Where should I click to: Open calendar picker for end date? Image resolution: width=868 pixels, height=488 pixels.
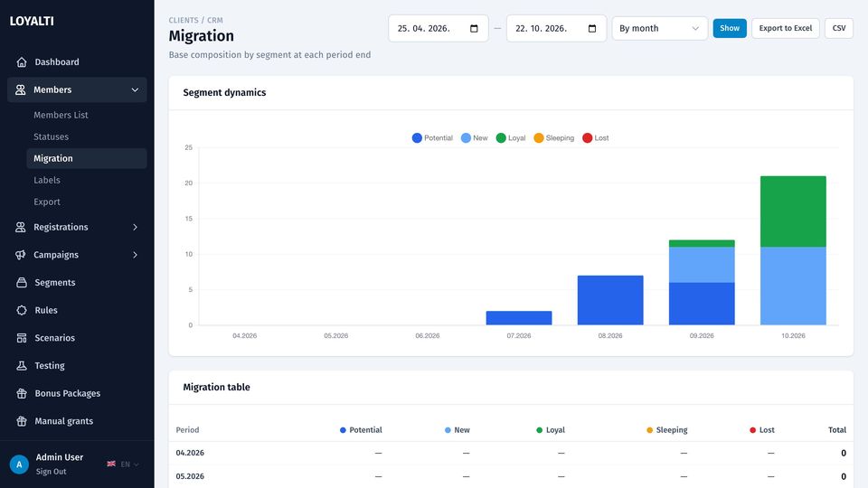point(591,28)
